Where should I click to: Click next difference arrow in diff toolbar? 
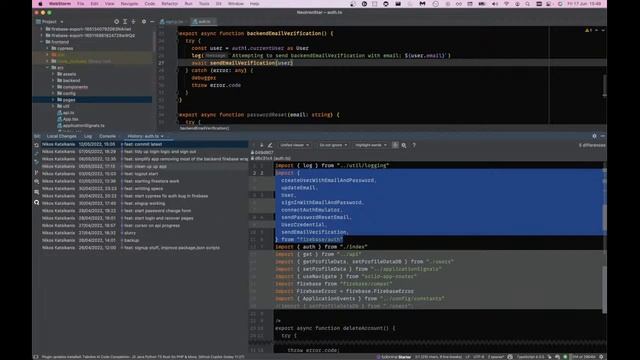(x=262, y=145)
